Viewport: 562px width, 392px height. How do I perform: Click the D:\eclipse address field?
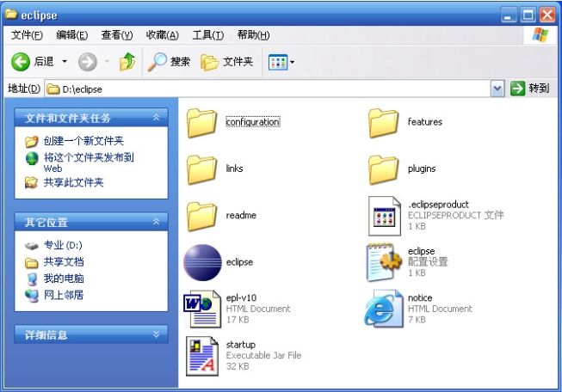(x=268, y=89)
